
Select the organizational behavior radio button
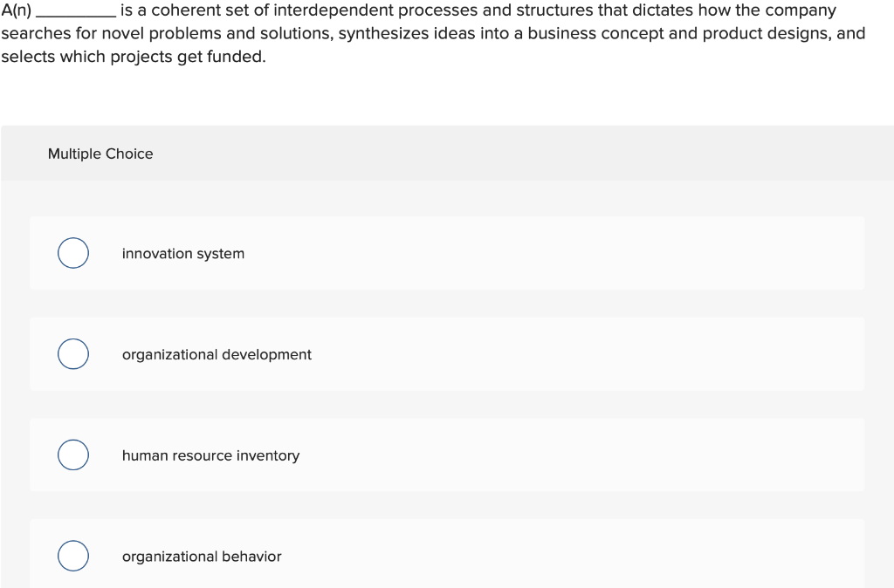[x=72, y=556]
